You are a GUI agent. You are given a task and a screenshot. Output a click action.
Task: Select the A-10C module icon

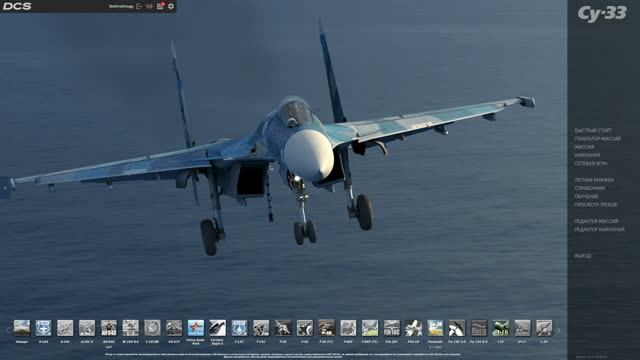tap(65, 328)
